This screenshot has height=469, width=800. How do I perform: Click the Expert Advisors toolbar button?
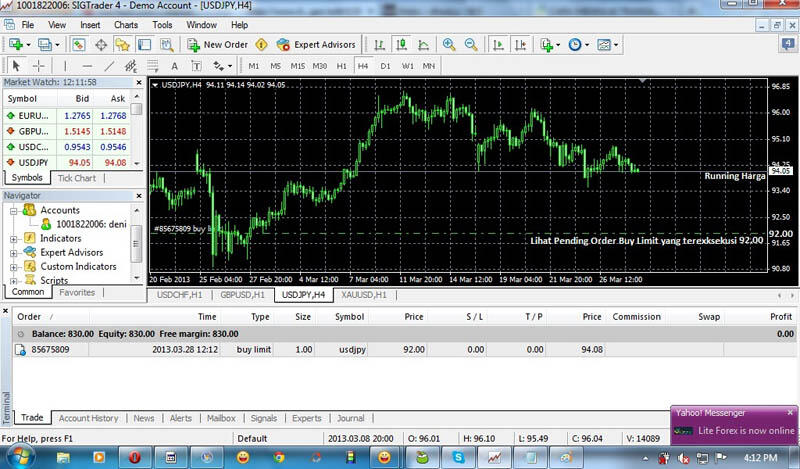point(316,45)
